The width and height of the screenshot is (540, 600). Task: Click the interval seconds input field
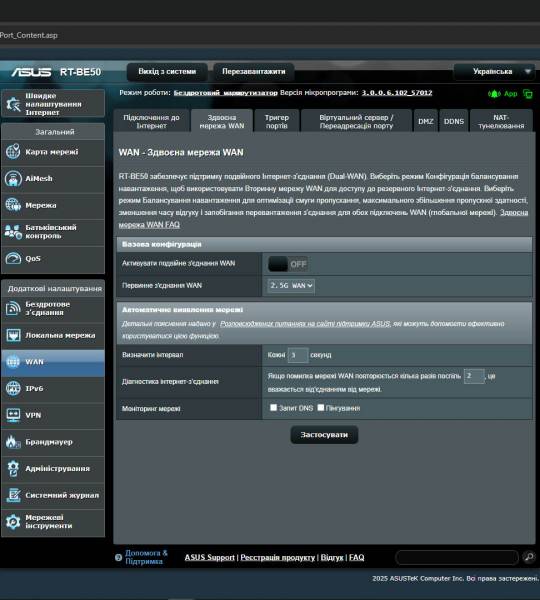(298, 355)
